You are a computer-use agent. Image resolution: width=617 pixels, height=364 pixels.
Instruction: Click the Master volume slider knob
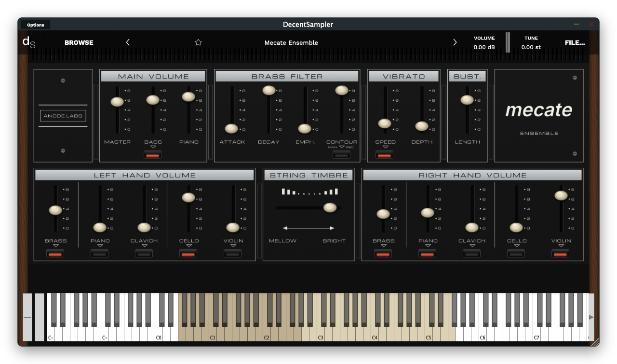pos(117,102)
